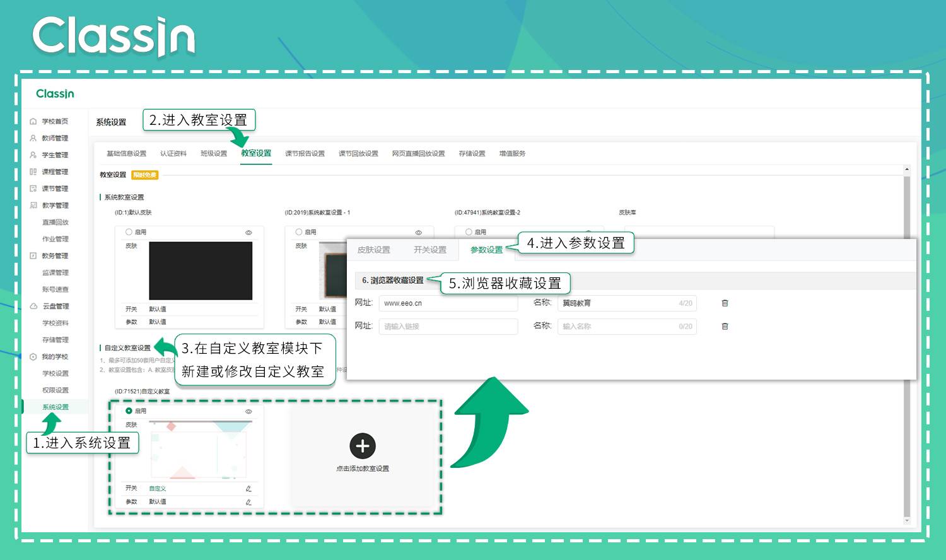Click the name field containing 翼鸥教育
Image resolution: width=946 pixels, height=560 pixels.
[x=627, y=303]
